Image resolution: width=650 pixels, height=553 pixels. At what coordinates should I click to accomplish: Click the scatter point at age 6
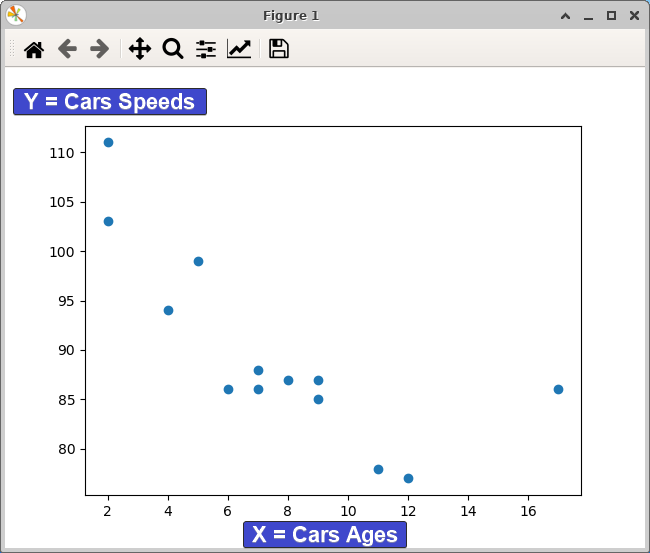(228, 389)
